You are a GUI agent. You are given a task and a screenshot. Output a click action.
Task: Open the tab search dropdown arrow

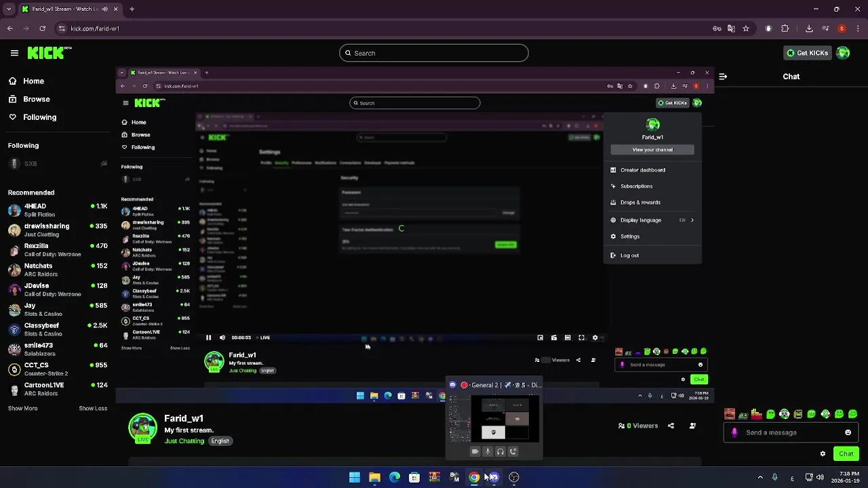pyautogui.click(x=8, y=9)
